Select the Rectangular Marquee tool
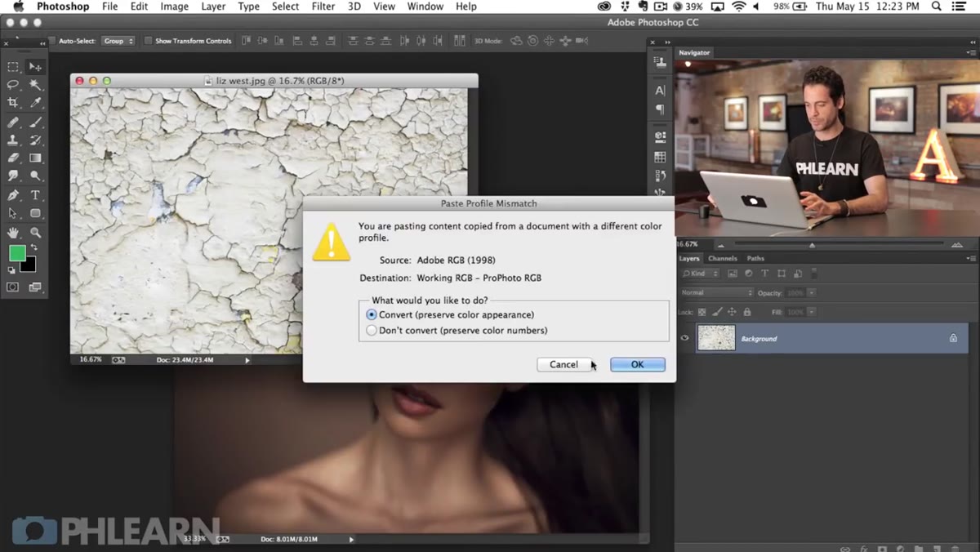The height and width of the screenshot is (552, 980). pyautogui.click(x=13, y=67)
